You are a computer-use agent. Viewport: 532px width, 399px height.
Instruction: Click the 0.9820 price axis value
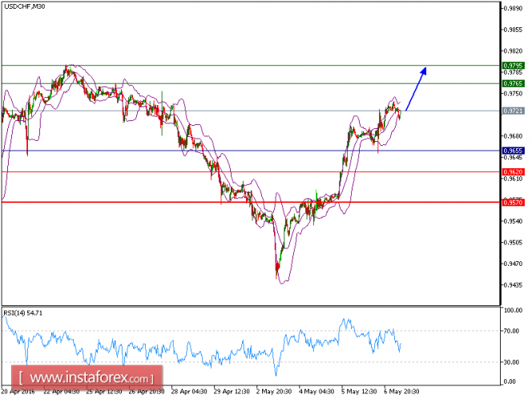pyautogui.click(x=513, y=51)
